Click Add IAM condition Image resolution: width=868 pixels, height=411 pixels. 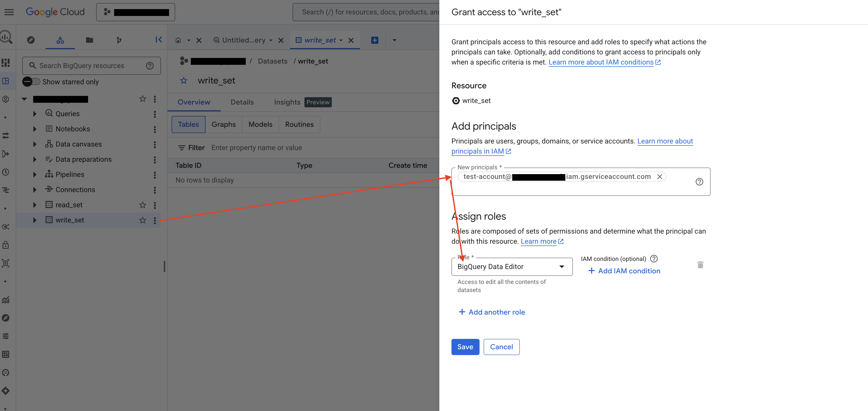[x=624, y=271]
